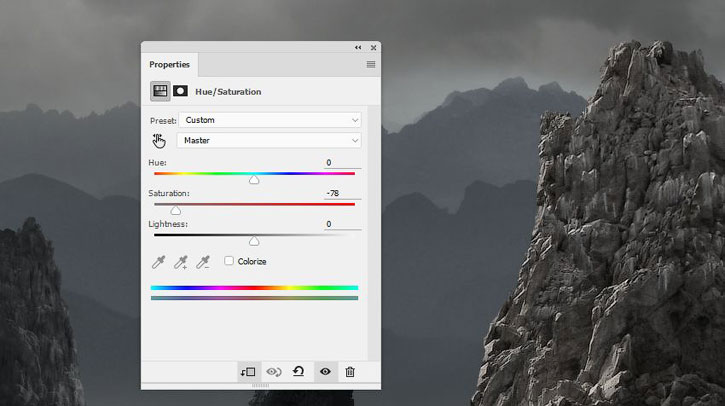
Task: Select the eyedropper tool
Action: coord(158,262)
